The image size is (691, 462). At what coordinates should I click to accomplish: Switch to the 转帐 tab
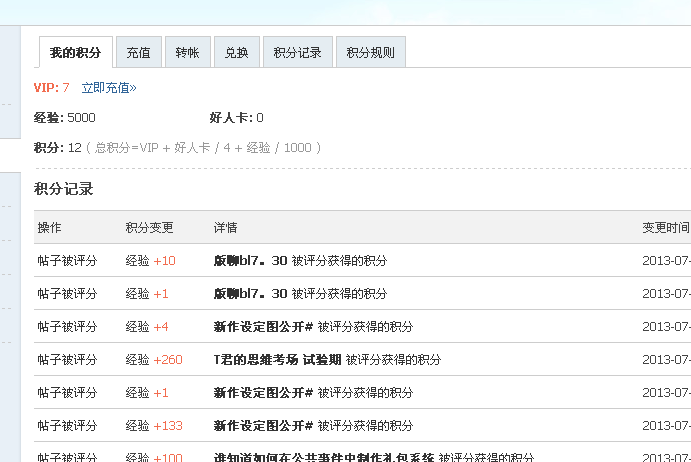188,52
